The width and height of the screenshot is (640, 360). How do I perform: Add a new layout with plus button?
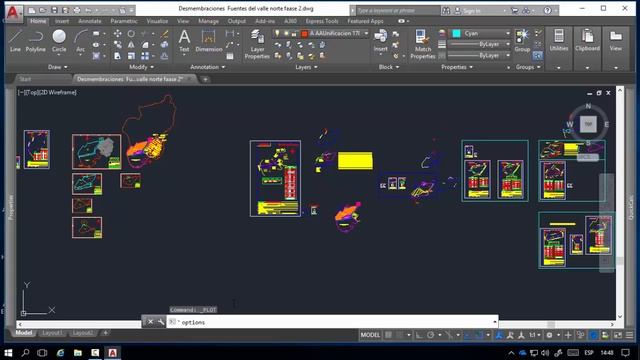pos(105,333)
